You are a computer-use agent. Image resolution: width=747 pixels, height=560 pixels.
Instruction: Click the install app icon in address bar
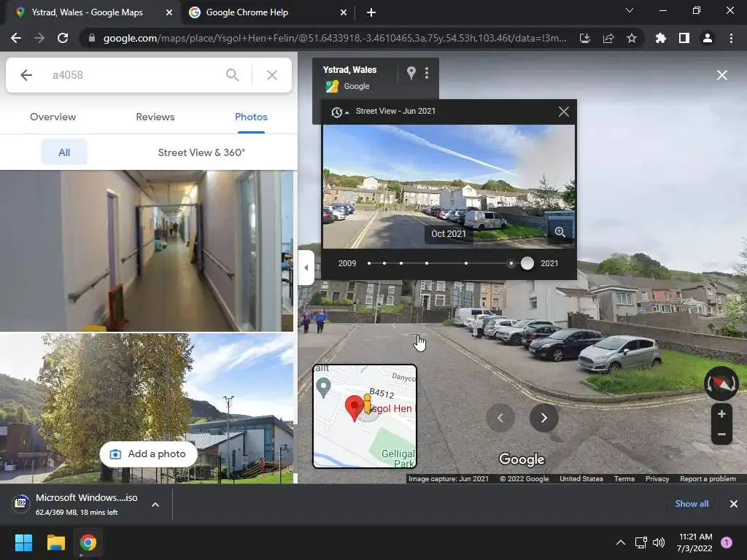(585, 38)
